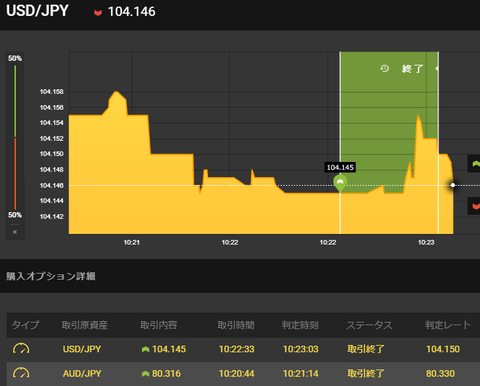Select USD/JPY asset in the table row
Image resolution: width=480 pixels, height=386 pixels.
point(82,349)
